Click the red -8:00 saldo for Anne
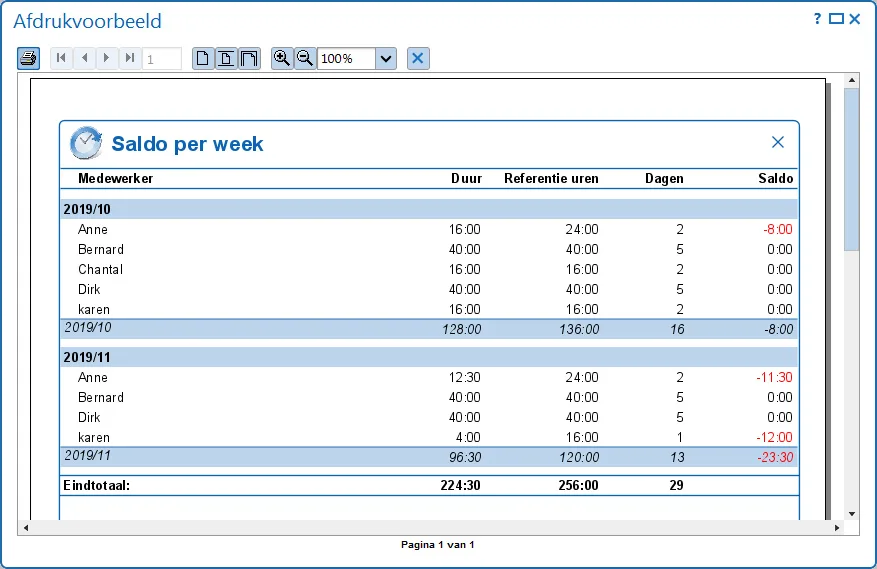Viewport: 877px width, 569px height. coord(778,229)
